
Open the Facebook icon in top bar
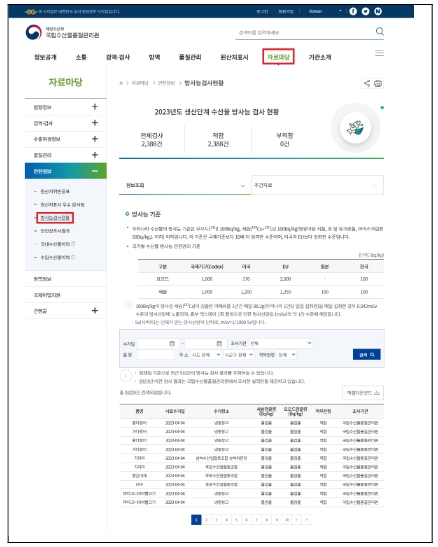click(353, 12)
